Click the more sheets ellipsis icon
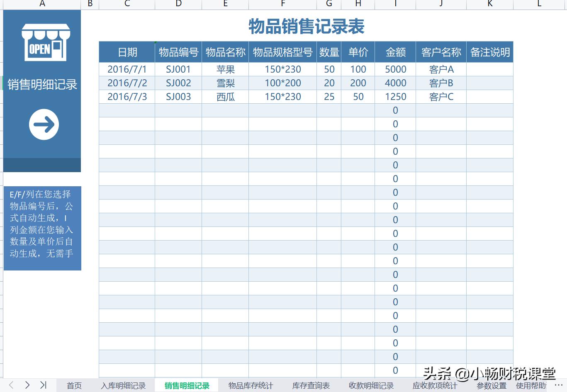The image size is (567, 392). (560, 385)
